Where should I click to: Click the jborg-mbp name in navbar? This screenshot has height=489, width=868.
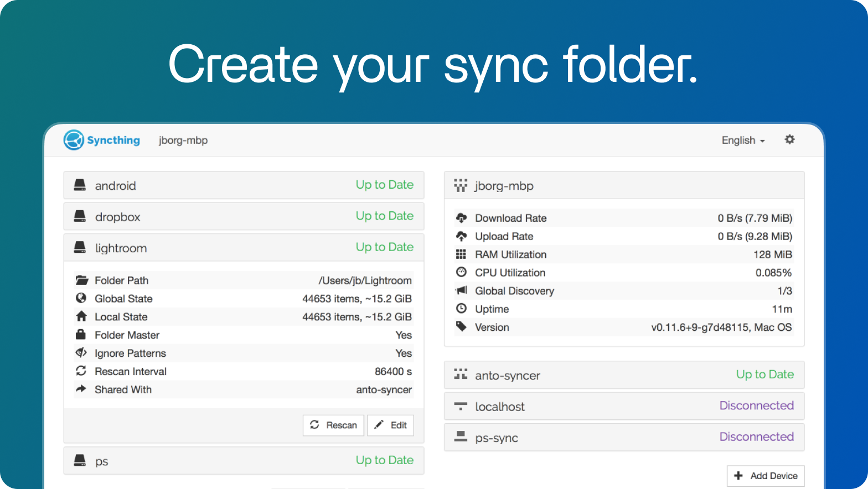click(x=183, y=141)
